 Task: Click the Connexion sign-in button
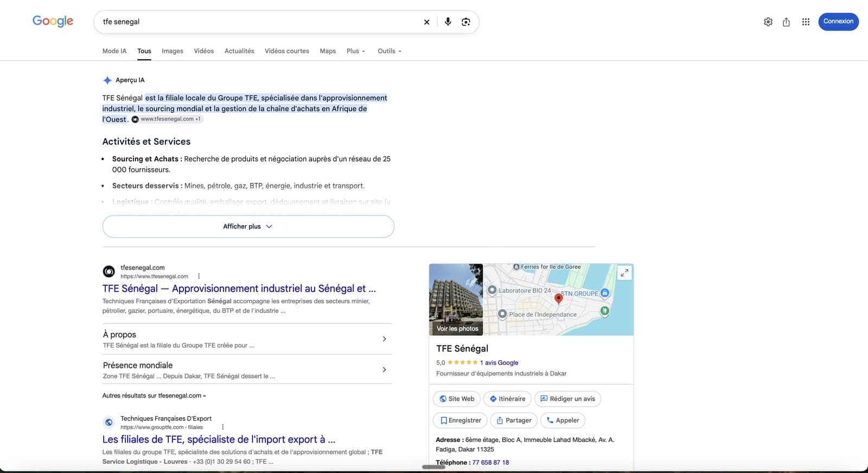(838, 22)
